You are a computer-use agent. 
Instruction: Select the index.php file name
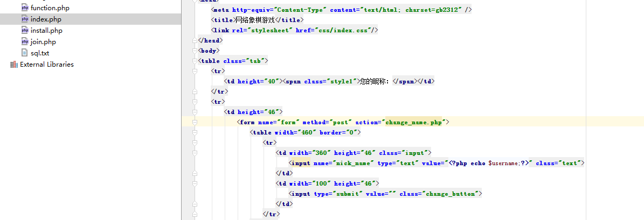(x=46, y=19)
